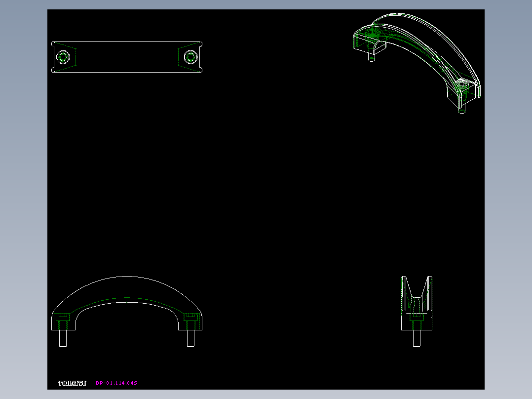The height and width of the screenshot is (399, 532).
Task: Pick the right stud in front view
Action: pos(190,338)
